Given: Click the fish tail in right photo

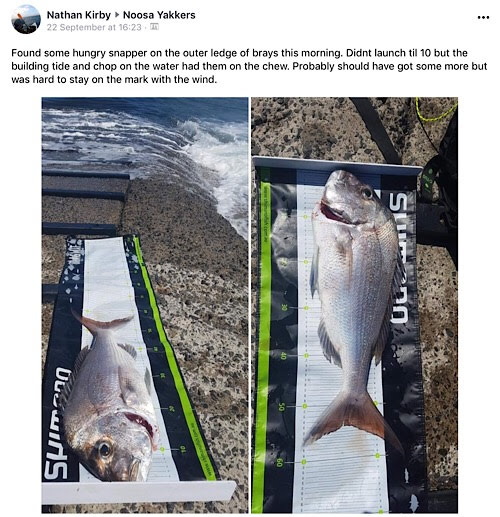Looking at the screenshot, I should tap(352, 418).
